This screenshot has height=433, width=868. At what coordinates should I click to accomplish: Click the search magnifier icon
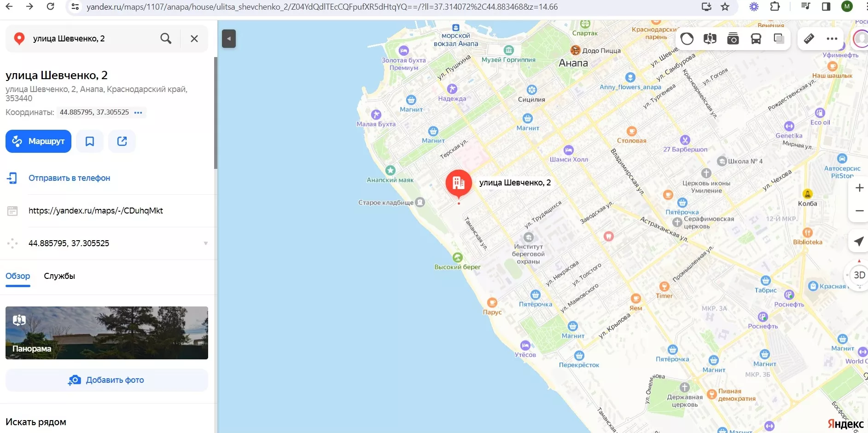point(166,39)
